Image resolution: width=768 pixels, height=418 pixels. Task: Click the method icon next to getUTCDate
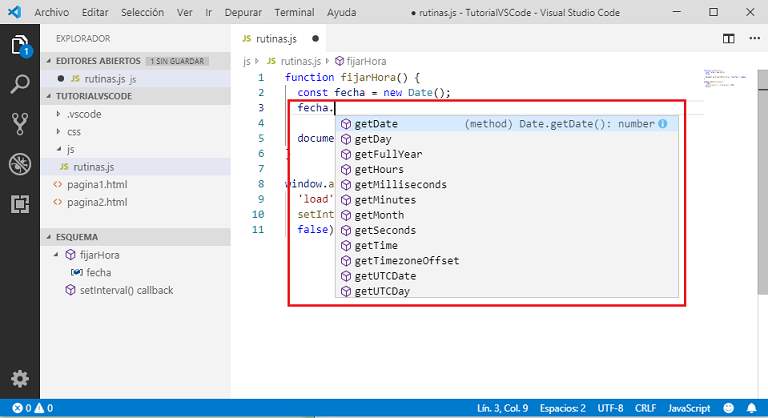(346, 276)
